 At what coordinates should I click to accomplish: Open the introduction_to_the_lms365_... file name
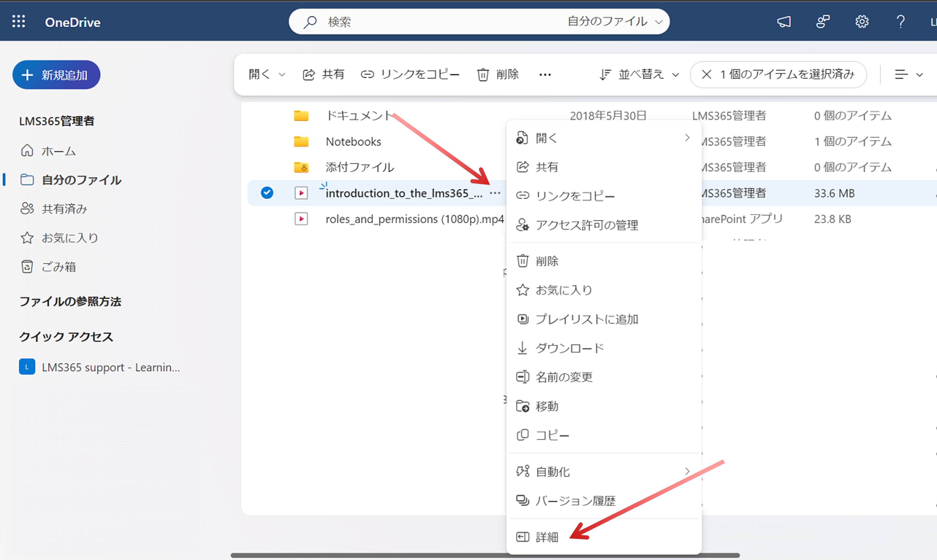pyautogui.click(x=404, y=193)
